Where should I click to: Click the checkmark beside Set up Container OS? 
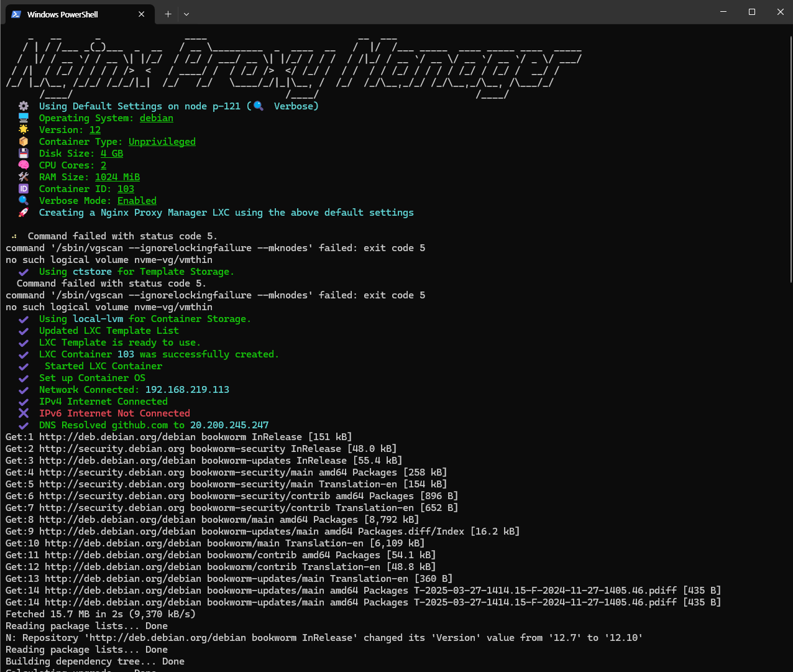point(24,378)
